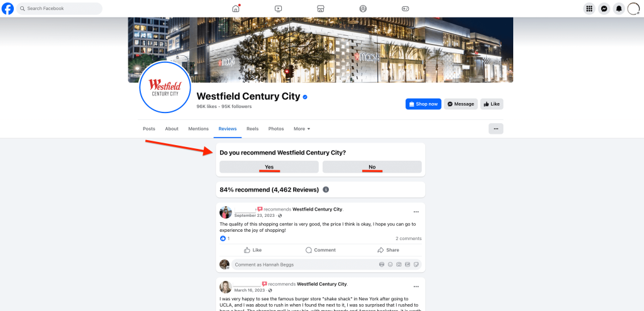Open the Gaming icon in top bar

tap(405, 9)
